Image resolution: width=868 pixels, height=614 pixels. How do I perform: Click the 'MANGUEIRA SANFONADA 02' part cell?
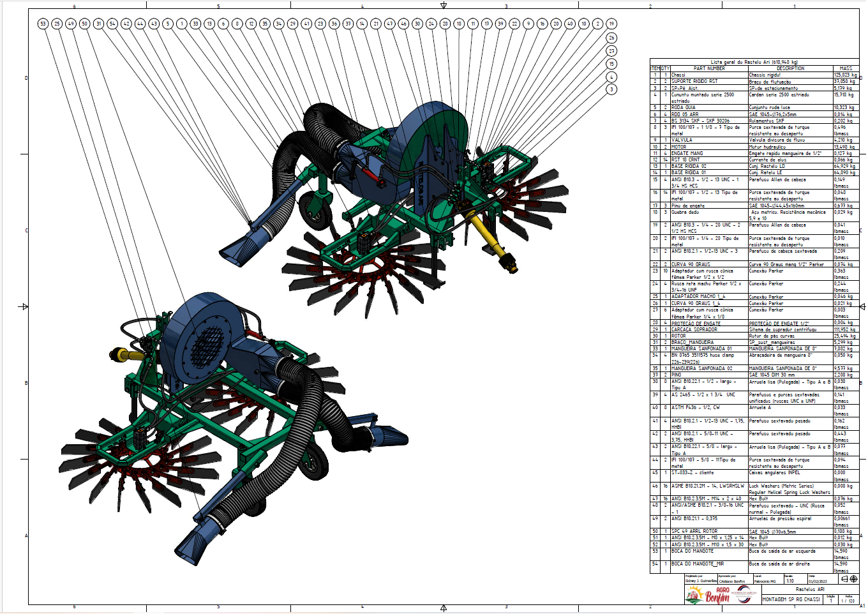[709, 368]
